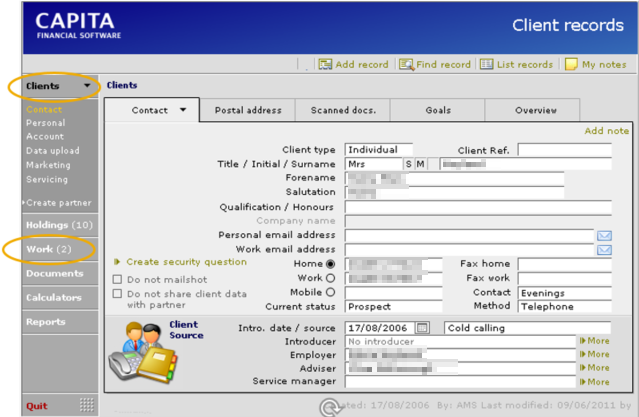Select Marketing in the sidebar
This screenshot has height=417, width=639.
tap(48, 165)
